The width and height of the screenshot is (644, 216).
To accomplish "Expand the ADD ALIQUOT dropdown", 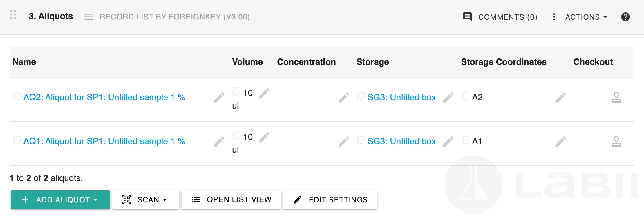I will [60, 199].
